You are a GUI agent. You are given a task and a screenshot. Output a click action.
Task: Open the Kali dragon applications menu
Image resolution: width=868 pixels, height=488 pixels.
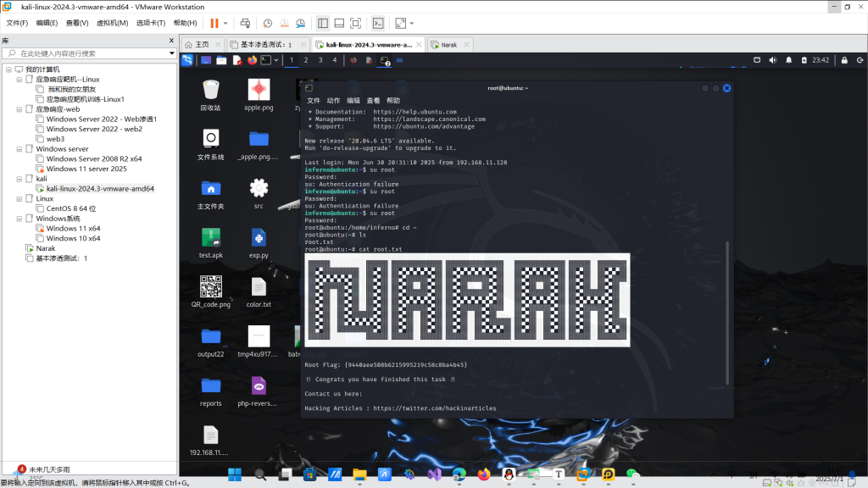(187, 60)
